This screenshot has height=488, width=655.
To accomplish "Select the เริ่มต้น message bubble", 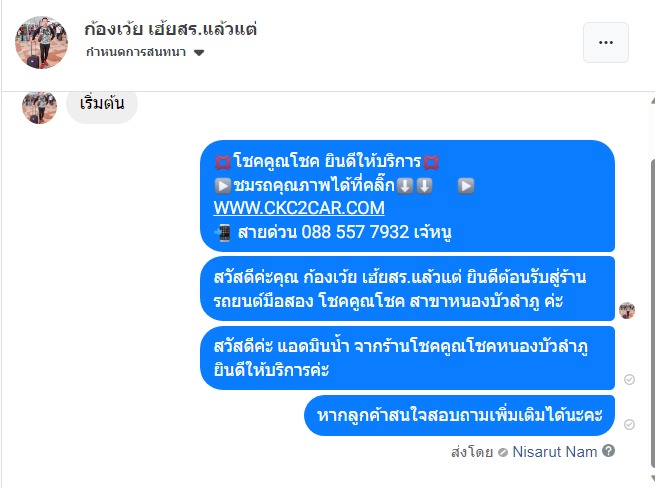I will point(102,103).
